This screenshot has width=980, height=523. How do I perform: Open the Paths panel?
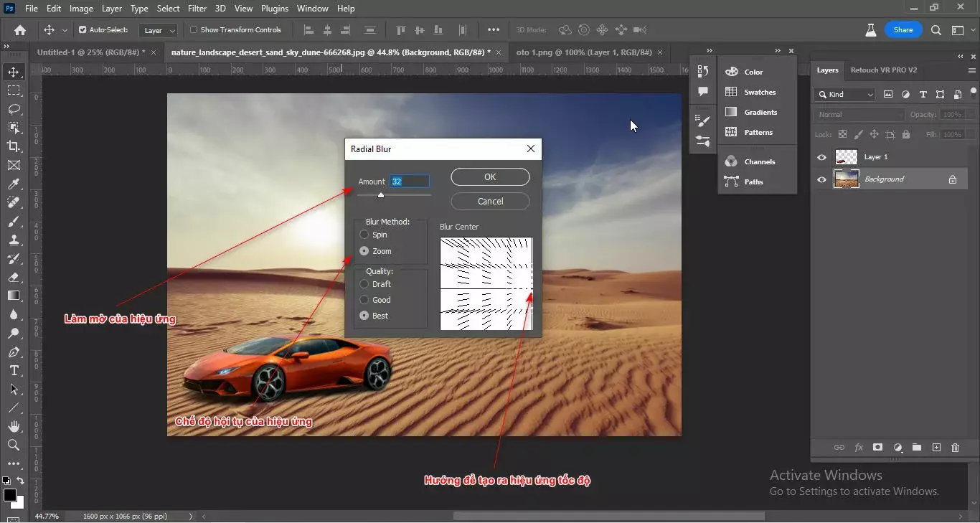(x=754, y=182)
